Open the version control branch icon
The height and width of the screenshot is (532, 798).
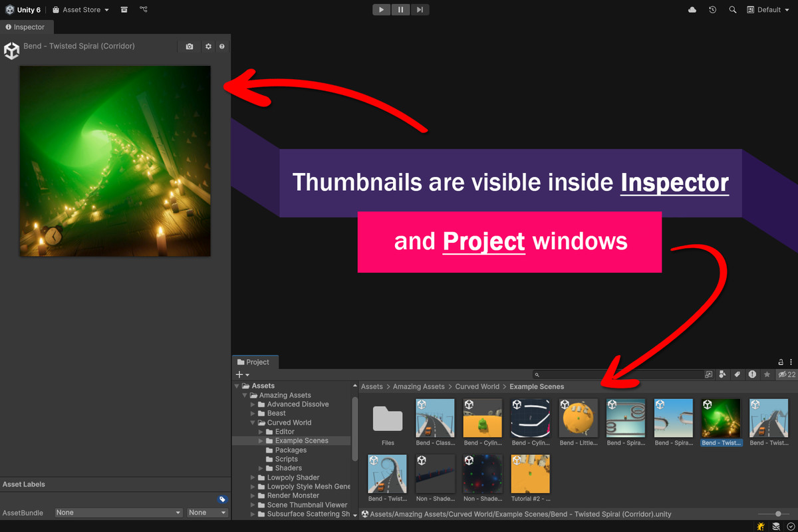(144, 10)
